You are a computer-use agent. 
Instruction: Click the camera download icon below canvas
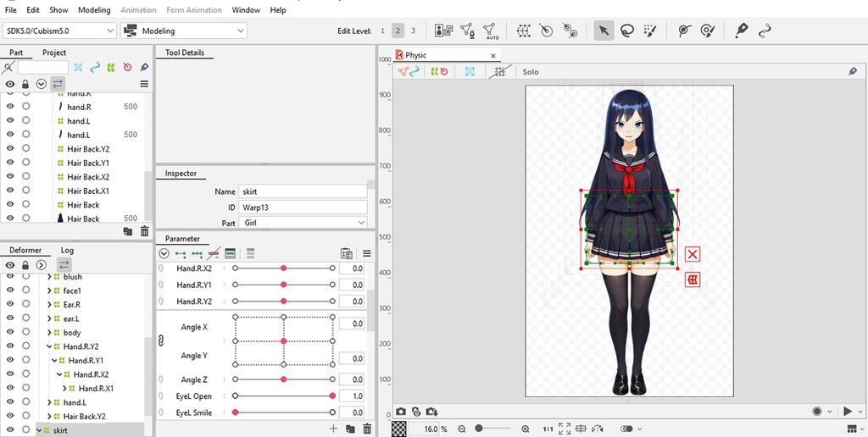pyautogui.click(x=431, y=412)
